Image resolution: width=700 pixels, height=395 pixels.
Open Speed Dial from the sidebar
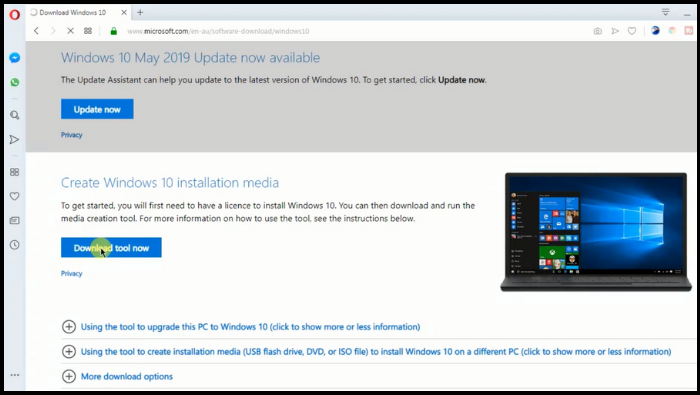pyautogui.click(x=14, y=172)
